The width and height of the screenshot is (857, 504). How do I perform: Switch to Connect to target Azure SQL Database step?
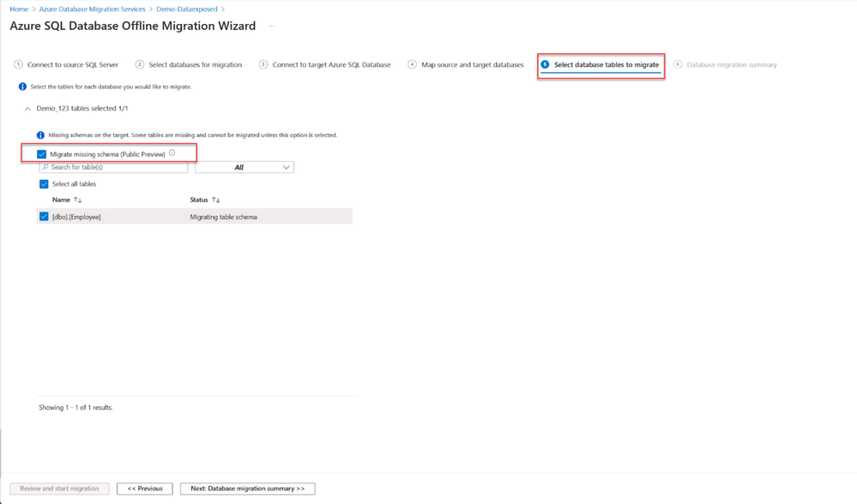click(324, 64)
